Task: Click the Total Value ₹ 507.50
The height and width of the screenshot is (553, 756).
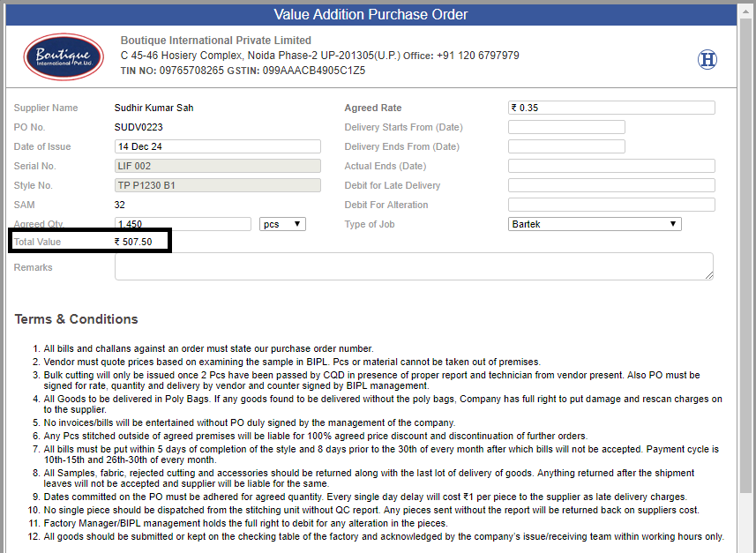Action: (x=133, y=242)
